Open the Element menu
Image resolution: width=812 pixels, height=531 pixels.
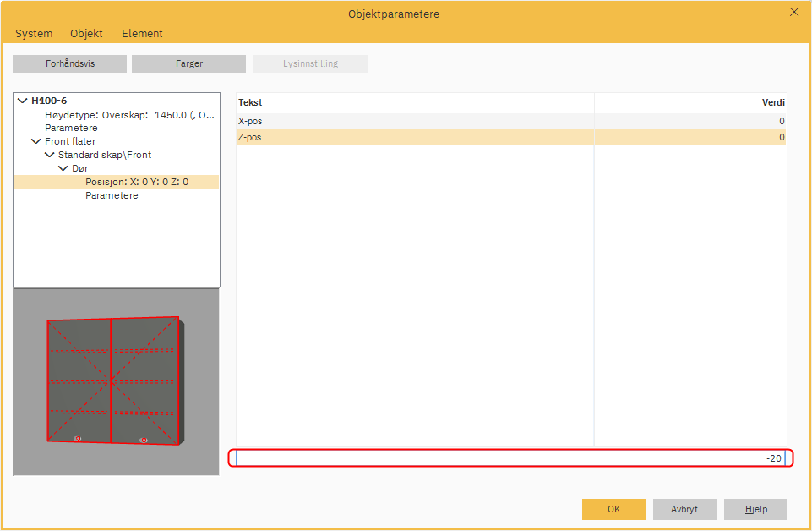point(142,33)
